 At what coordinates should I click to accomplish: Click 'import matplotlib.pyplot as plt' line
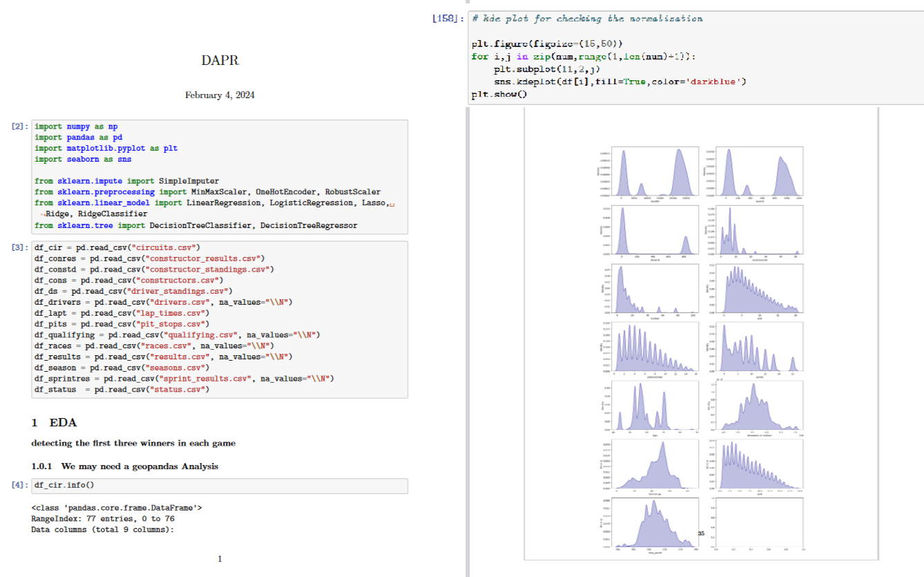(106, 149)
